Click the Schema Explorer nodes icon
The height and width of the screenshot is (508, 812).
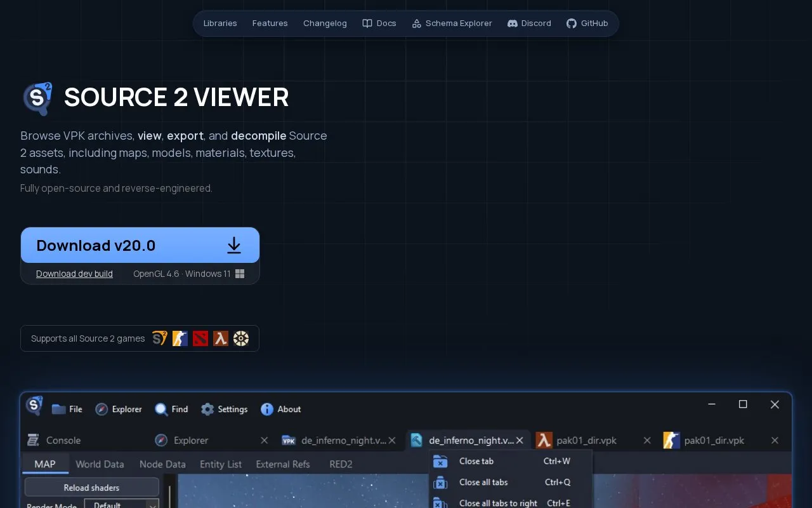417,23
